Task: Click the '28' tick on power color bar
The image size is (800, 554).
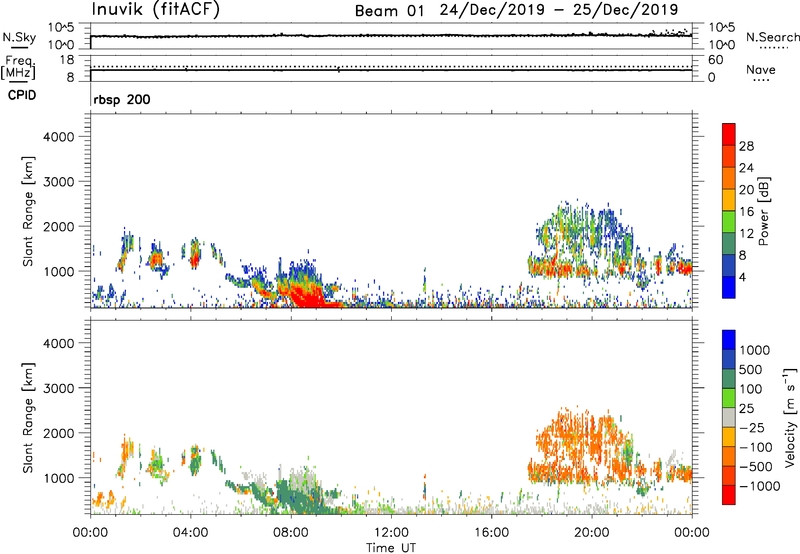Action: [746, 146]
